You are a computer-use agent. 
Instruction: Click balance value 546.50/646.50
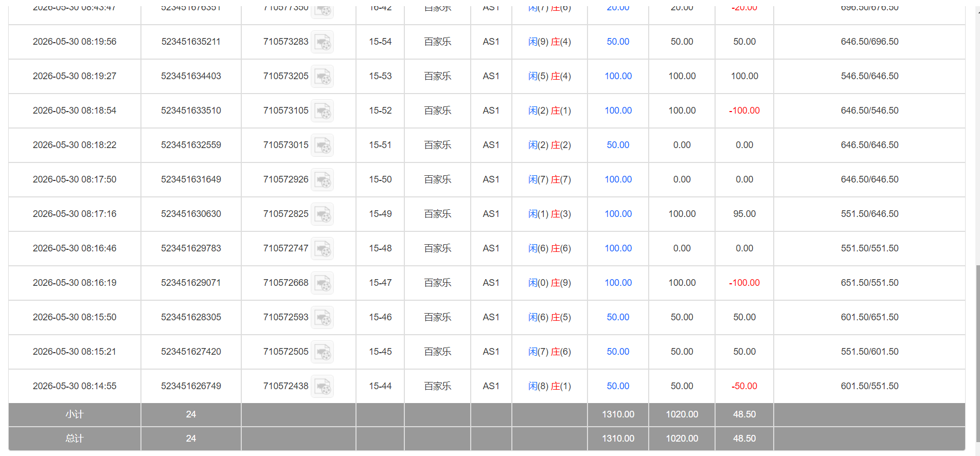pos(869,76)
